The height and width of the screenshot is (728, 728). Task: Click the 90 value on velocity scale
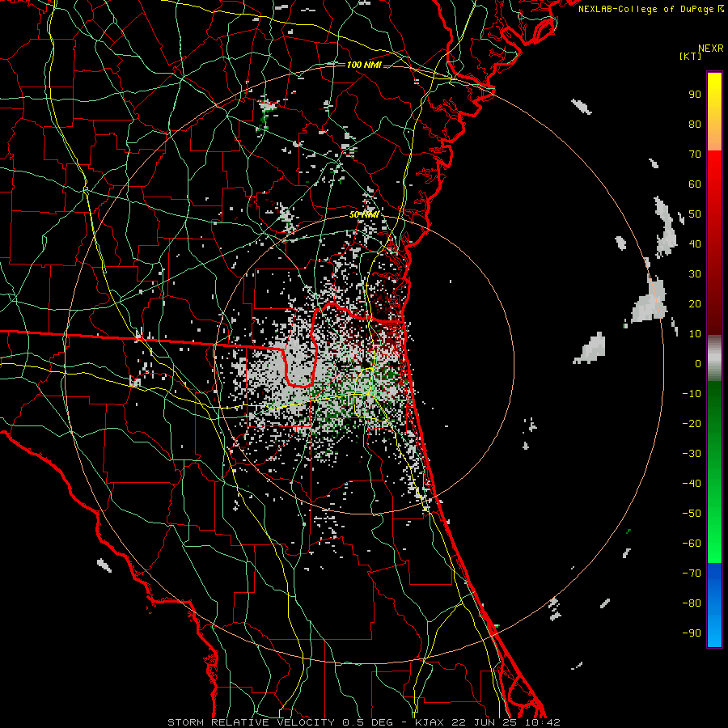[695, 95]
